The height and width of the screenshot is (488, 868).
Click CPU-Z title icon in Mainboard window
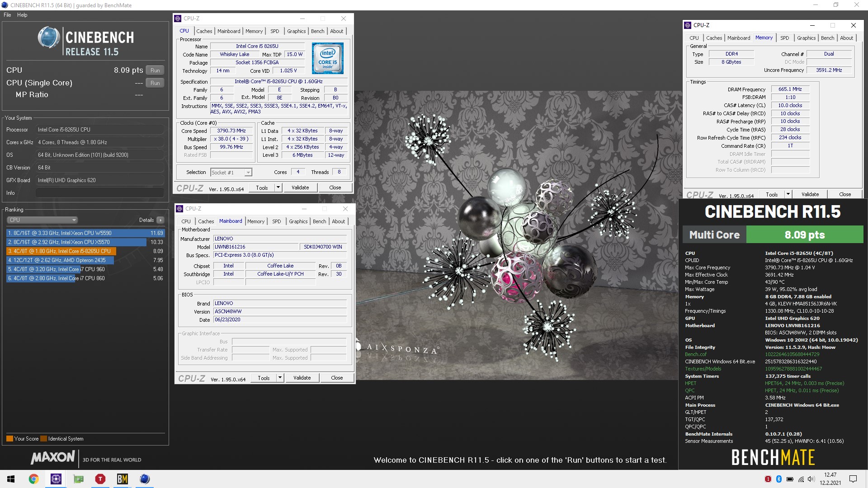pos(179,209)
